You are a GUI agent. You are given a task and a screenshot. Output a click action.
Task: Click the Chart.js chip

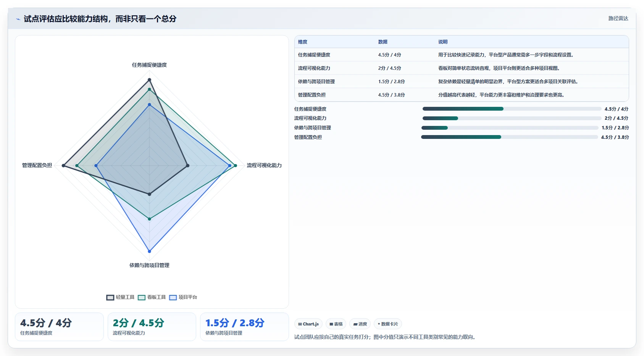[308, 324]
